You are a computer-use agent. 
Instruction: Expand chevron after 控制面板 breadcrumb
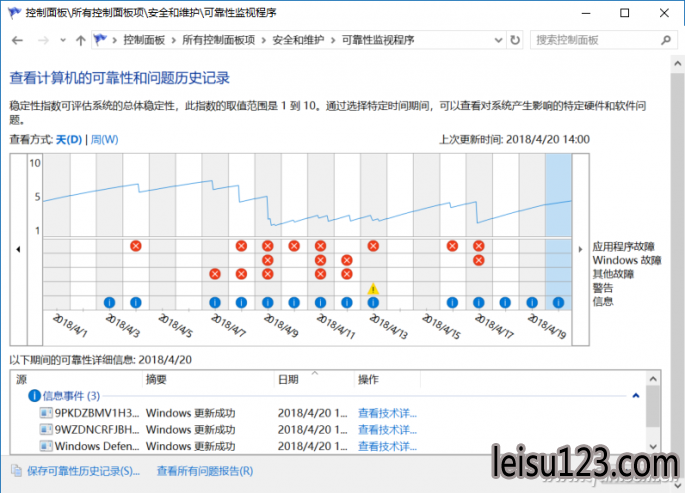pyautogui.click(x=173, y=41)
